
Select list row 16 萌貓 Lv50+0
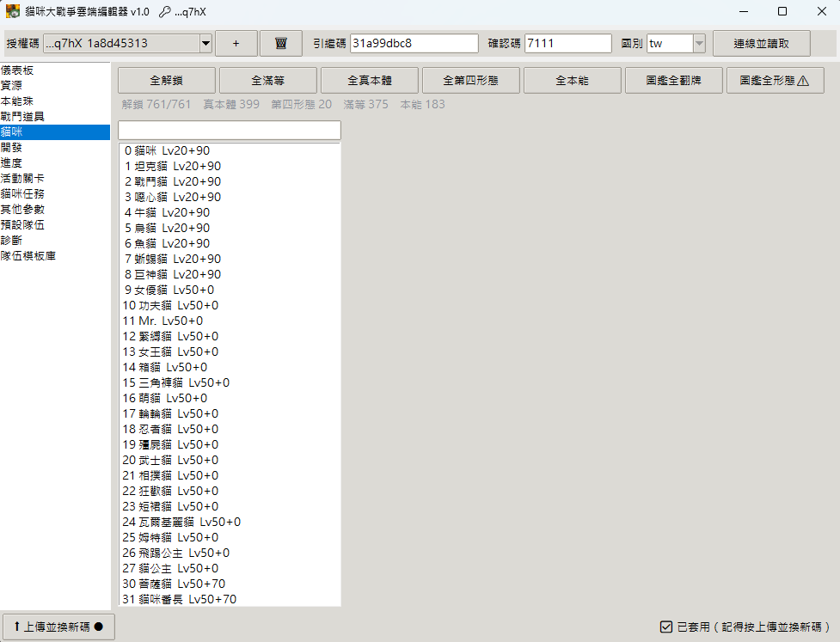tap(230, 399)
